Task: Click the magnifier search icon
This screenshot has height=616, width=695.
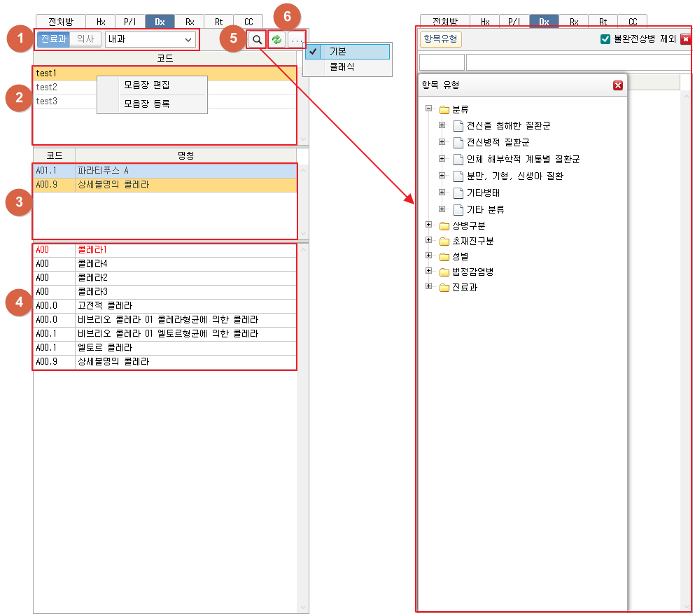Action: [x=257, y=40]
